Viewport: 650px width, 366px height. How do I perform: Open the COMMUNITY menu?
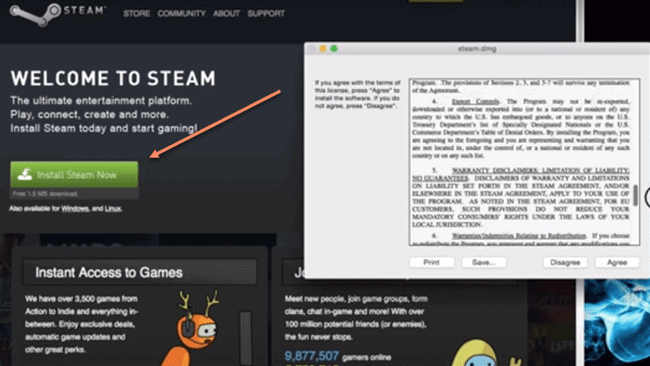(x=181, y=13)
